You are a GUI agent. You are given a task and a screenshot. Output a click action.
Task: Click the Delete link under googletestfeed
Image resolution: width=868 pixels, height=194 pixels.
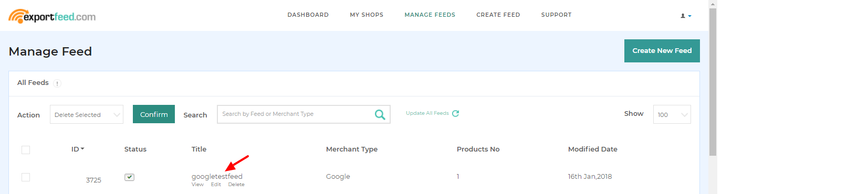pyautogui.click(x=236, y=185)
